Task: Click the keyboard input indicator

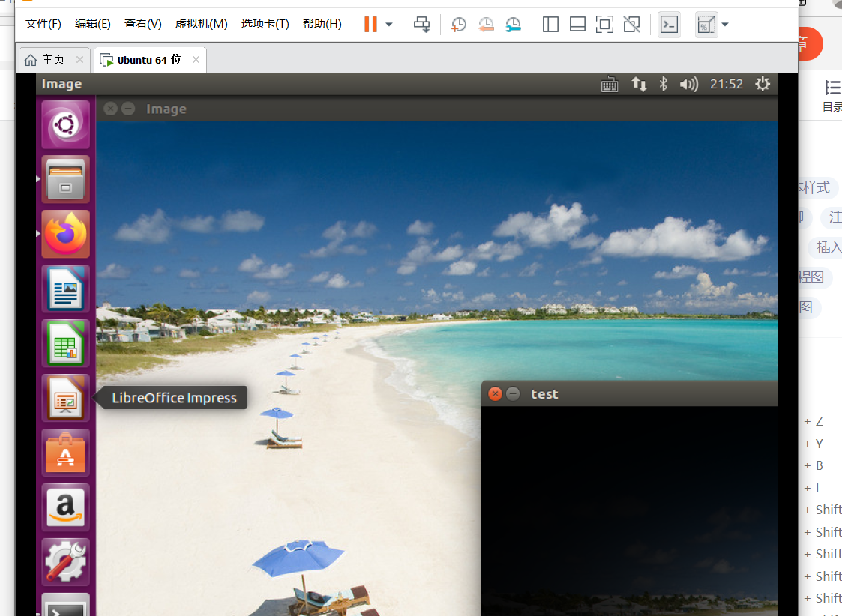Action: click(x=610, y=84)
